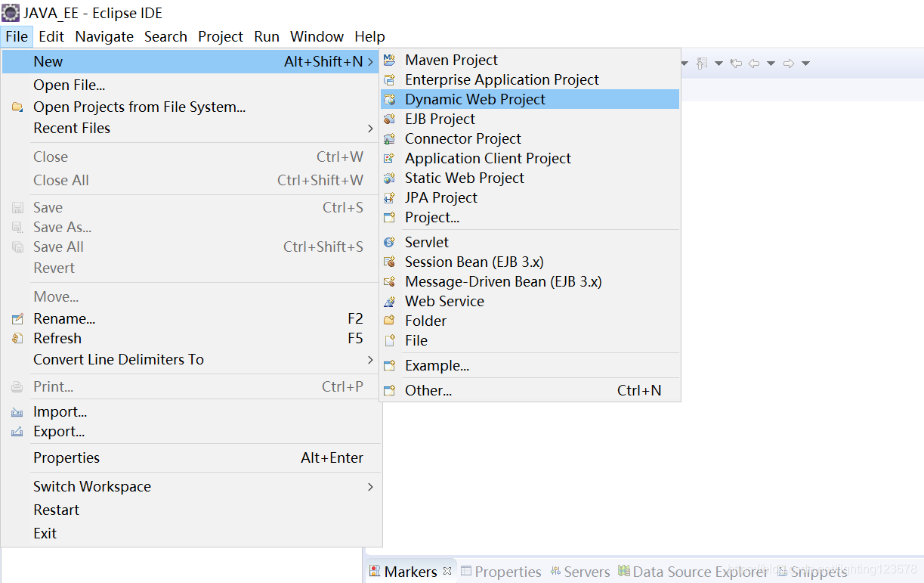Click the Open Projects folder icon
924x583 pixels.
[x=17, y=107]
